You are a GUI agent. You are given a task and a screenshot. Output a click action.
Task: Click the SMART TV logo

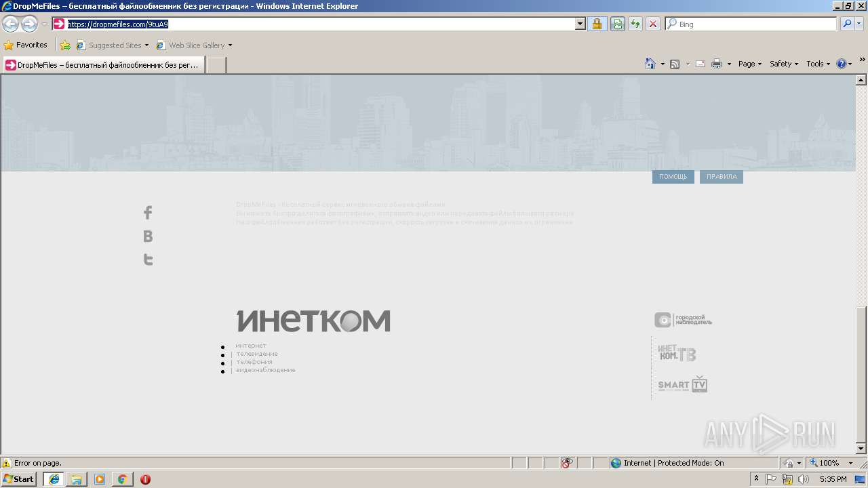tap(683, 384)
